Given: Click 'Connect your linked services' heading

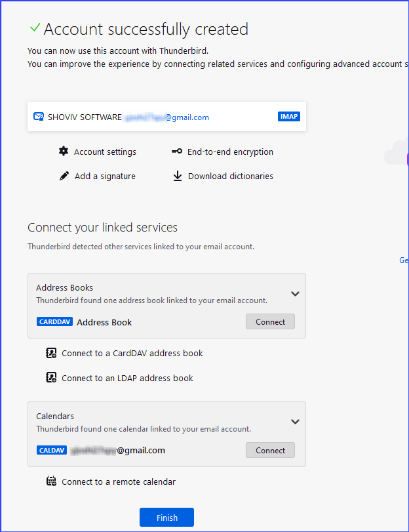Looking at the screenshot, I should pos(102,228).
